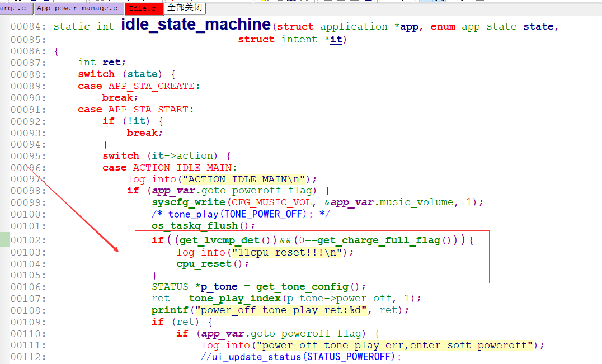Click the syscfg_write function call
Screen dimensions: 602x364
pos(189,202)
